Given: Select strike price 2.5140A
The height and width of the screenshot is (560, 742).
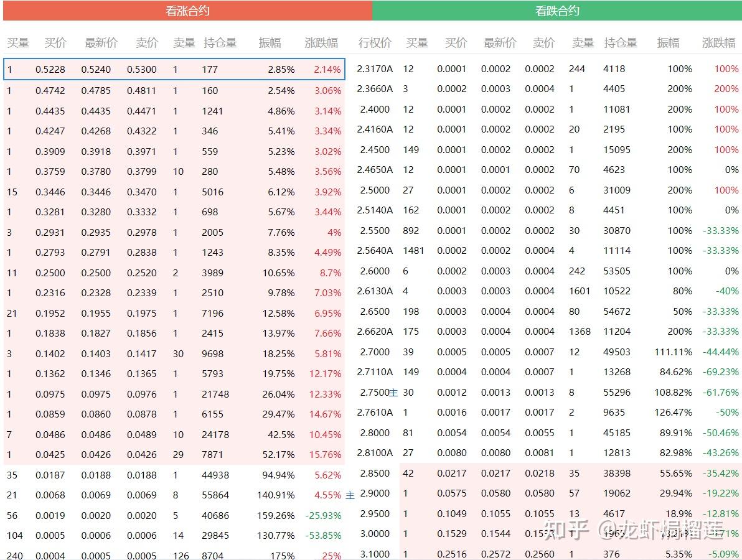Looking at the screenshot, I should click(375, 210).
